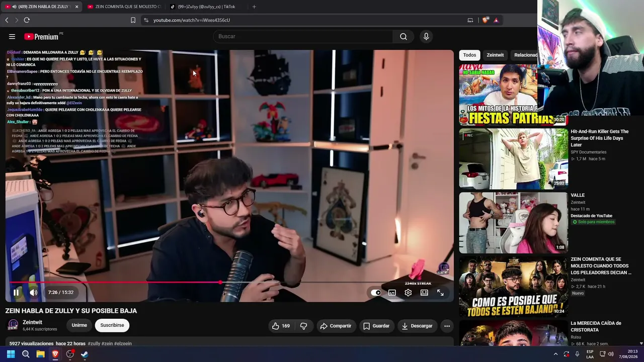Reload the YouTube page
The height and width of the screenshot is (362, 644).
pyautogui.click(x=27, y=20)
